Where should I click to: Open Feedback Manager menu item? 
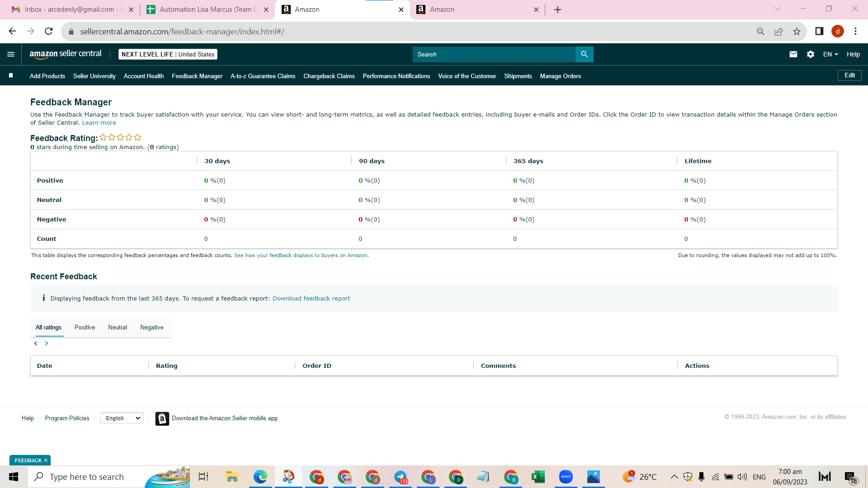197,76
